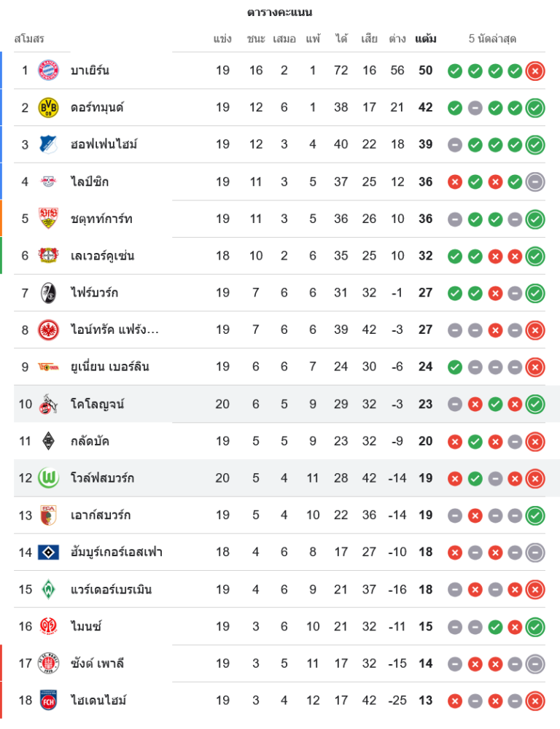Viewport: 560px width, 729px height.
Task: Open team page for ไอน์ทรัค แฟรังค์เฟิร์ต
Action: 114,330
